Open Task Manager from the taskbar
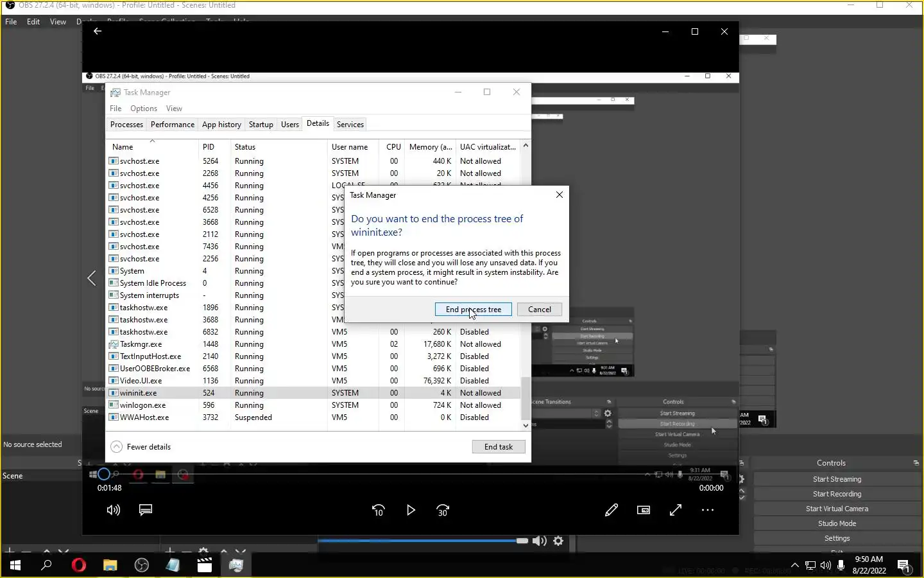The width and height of the screenshot is (924, 578). coord(236,565)
